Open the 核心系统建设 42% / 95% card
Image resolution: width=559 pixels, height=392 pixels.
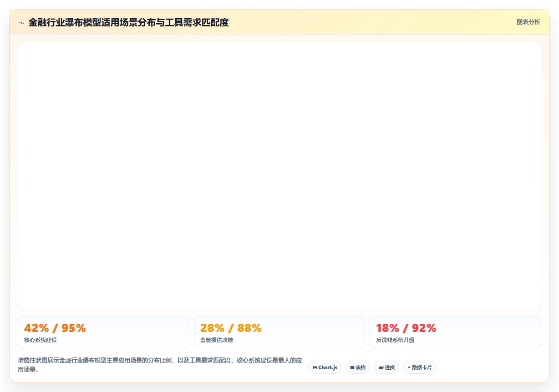coord(103,332)
